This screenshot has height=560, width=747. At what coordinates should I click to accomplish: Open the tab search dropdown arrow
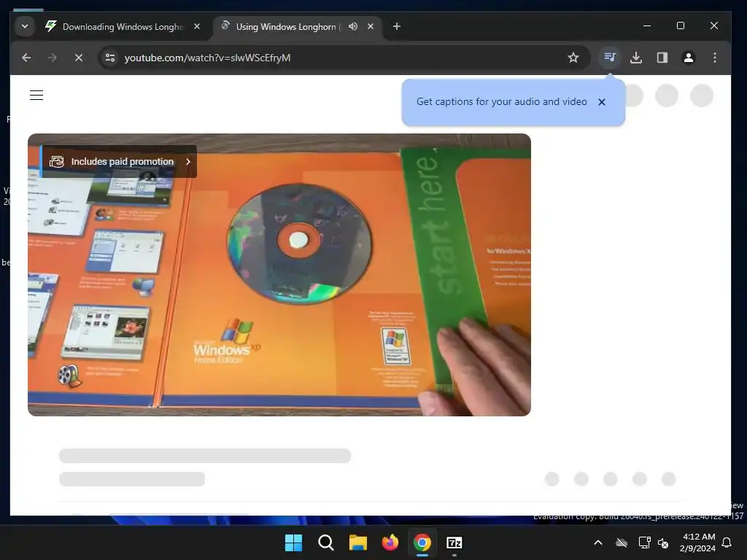25,26
